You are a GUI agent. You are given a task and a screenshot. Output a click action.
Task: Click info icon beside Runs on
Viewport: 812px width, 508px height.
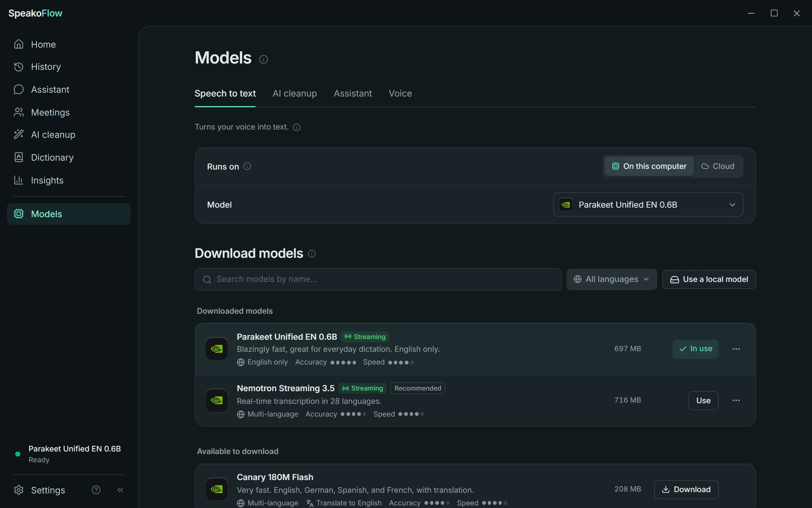(247, 166)
